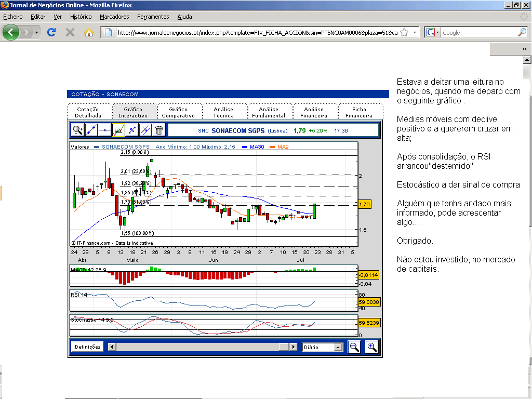Click the chart scroll right arrow
The width and height of the screenshot is (532, 399).
tap(293, 347)
